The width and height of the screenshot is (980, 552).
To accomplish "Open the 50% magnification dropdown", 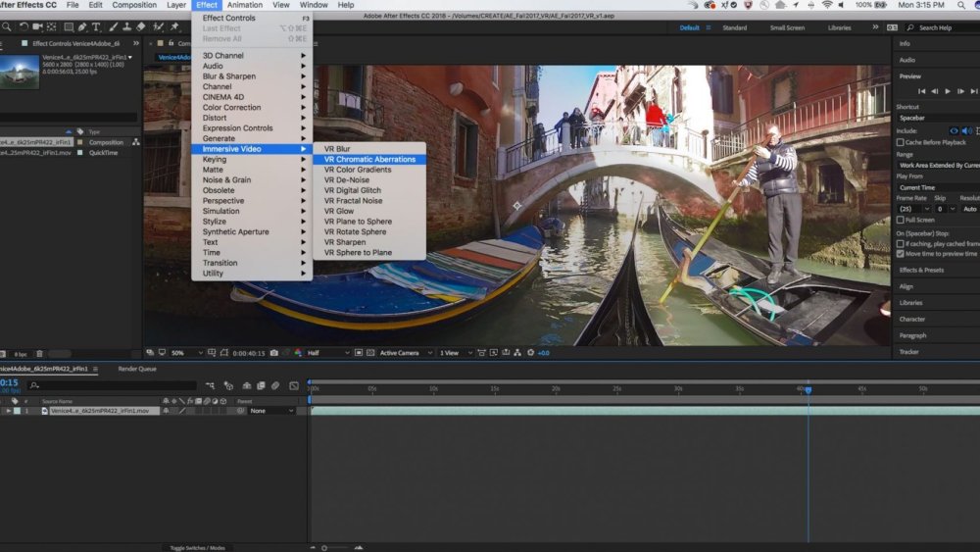I will pos(187,353).
